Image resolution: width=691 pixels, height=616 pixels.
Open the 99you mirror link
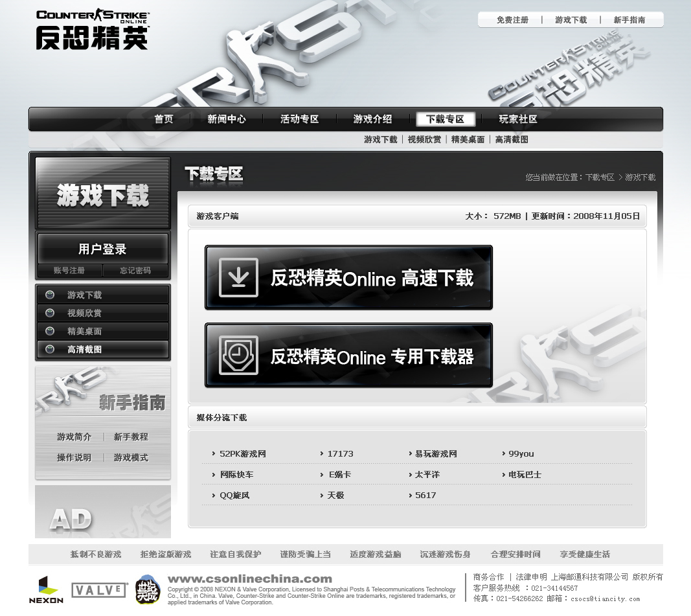coord(521,454)
